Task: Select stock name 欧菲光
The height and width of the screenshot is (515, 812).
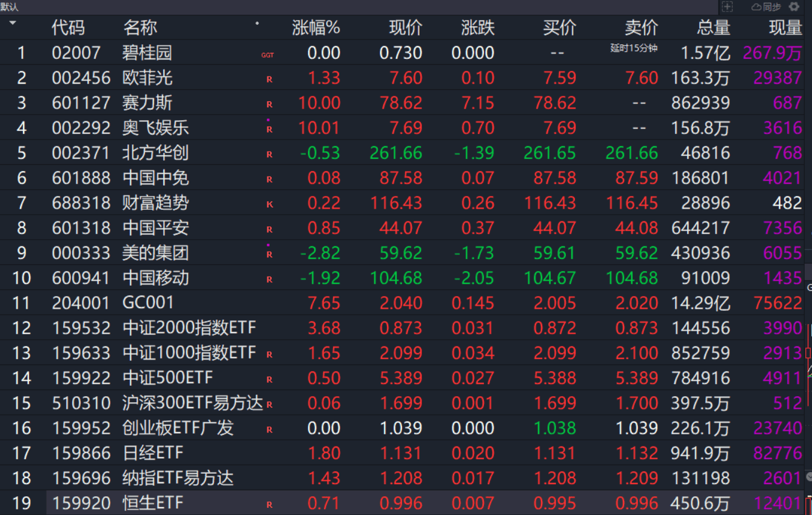Action: point(147,78)
